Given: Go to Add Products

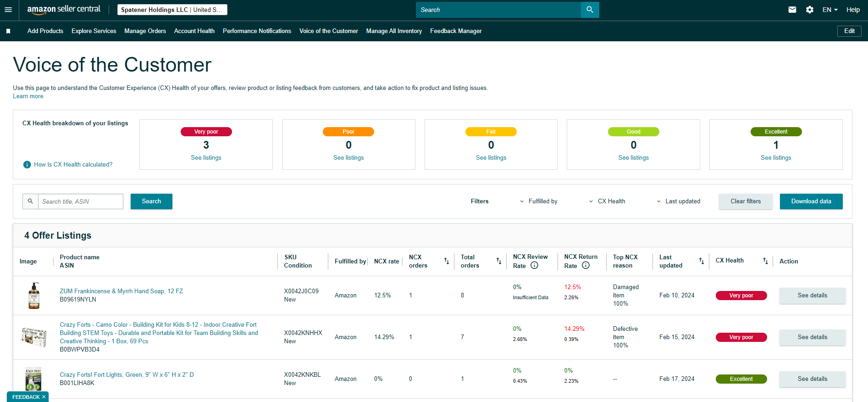Looking at the screenshot, I should pos(45,31).
